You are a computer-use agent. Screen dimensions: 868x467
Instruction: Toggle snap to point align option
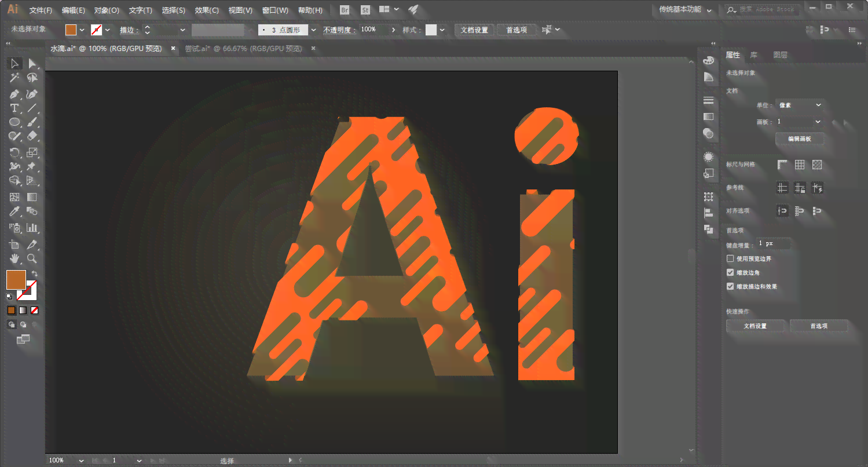point(783,211)
